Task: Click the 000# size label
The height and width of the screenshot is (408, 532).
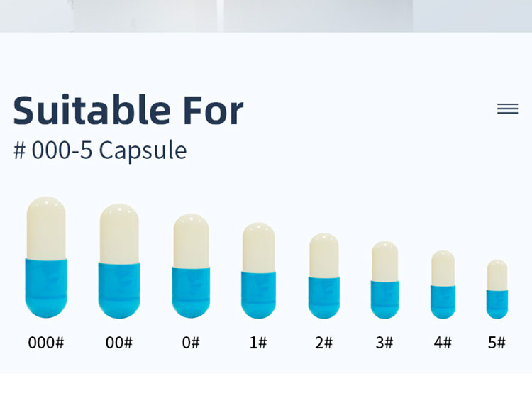Action: point(46,343)
